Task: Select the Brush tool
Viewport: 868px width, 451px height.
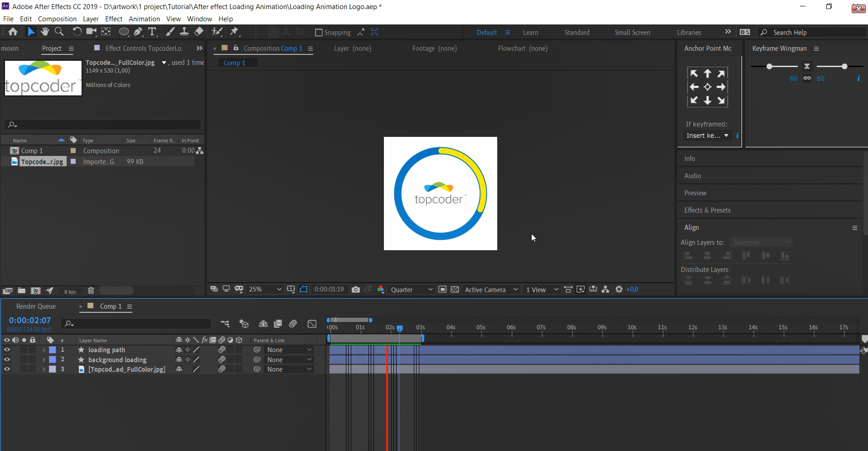Action: click(x=170, y=32)
